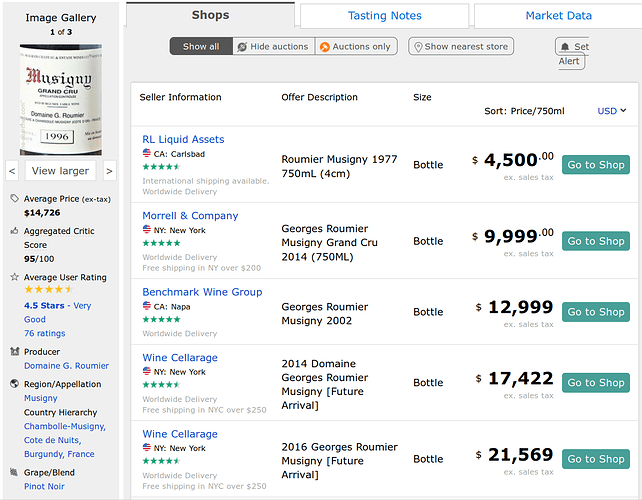The height and width of the screenshot is (500, 642).
Task: Click the star rating under Morrell & Company
Action: (161, 243)
